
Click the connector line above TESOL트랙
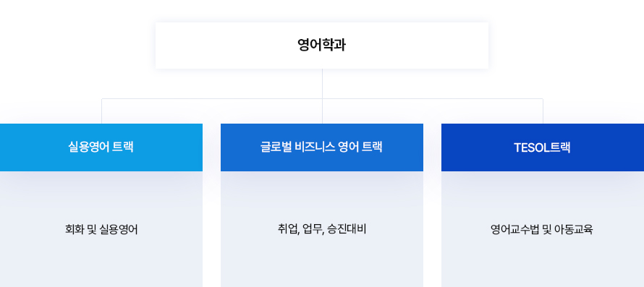543,111
